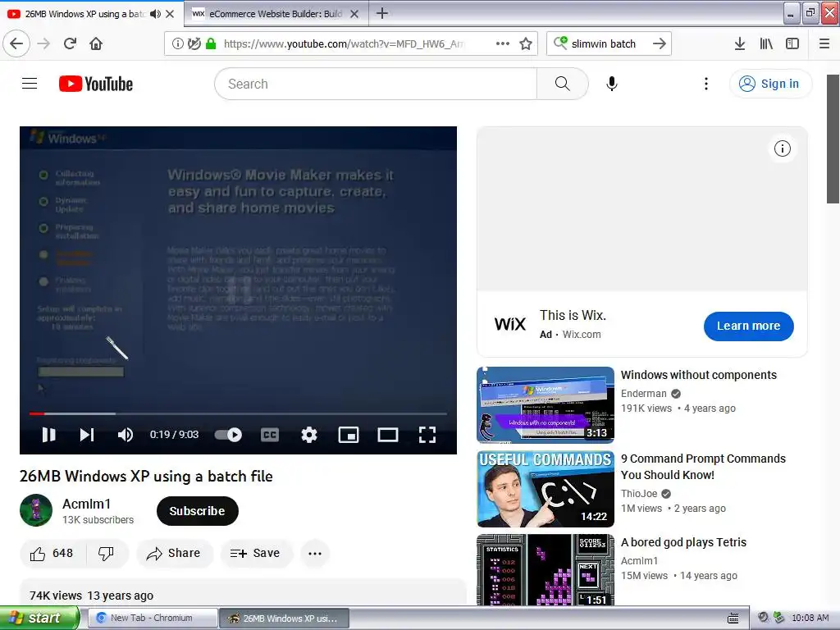Screen dimensions: 840x630
Task: Open the Enderman channel link
Action: coord(643,393)
